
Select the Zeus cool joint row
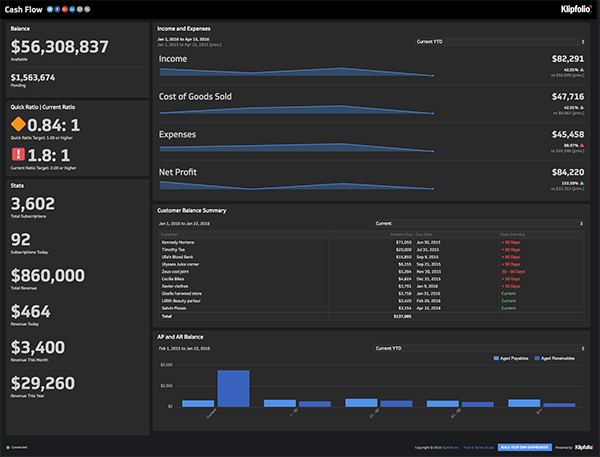tap(371, 271)
